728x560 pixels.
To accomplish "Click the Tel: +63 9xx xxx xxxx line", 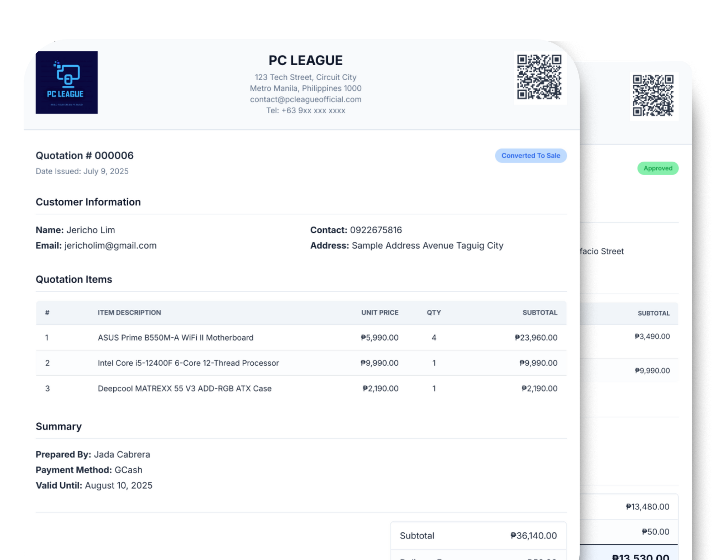I will (306, 110).
